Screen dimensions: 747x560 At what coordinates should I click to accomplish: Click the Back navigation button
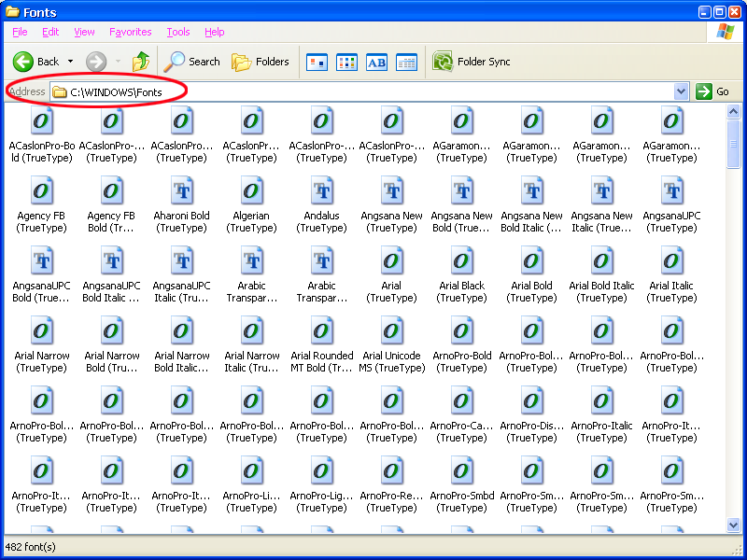click(x=35, y=62)
